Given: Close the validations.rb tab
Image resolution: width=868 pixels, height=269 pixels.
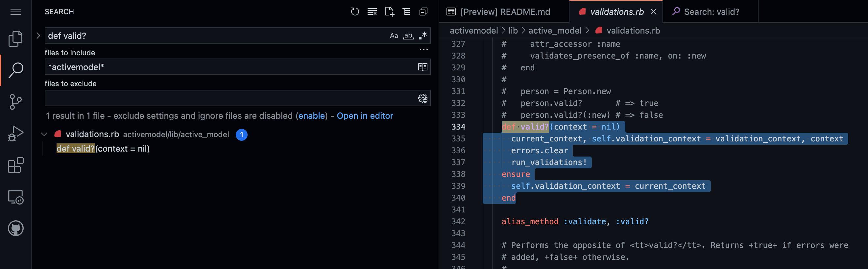Looking at the screenshot, I should [653, 12].
